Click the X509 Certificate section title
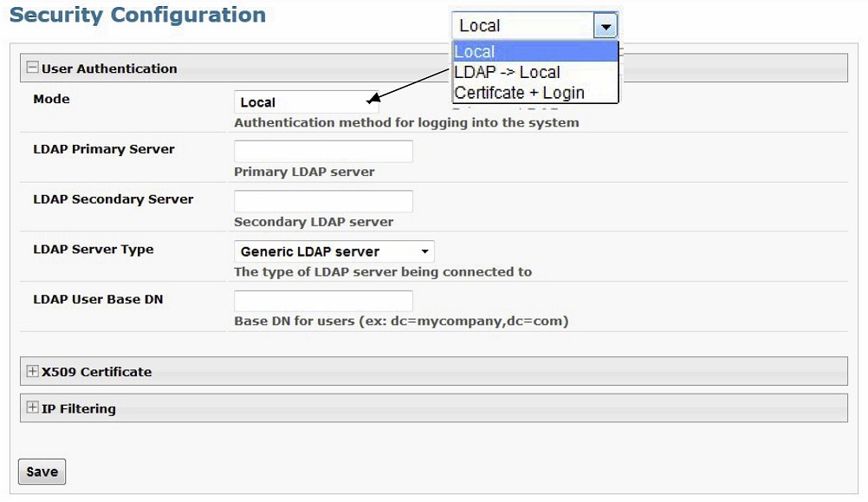The image size is (868, 502). [x=96, y=372]
